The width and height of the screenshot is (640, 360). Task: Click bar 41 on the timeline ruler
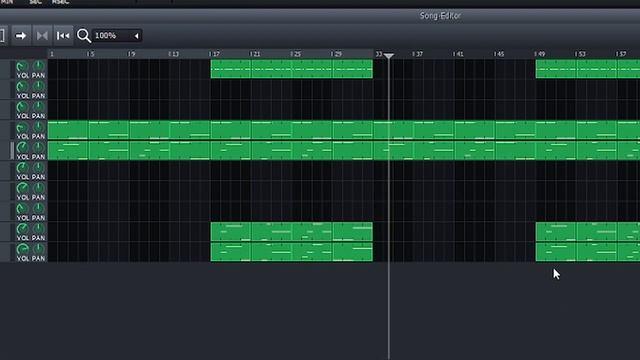tap(458, 54)
